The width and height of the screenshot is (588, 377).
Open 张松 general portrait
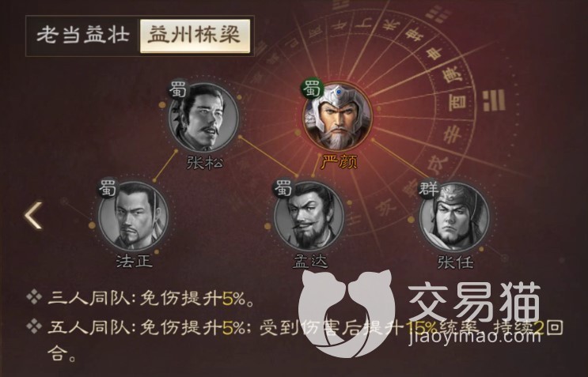pyautogui.click(x=203, y=117)
